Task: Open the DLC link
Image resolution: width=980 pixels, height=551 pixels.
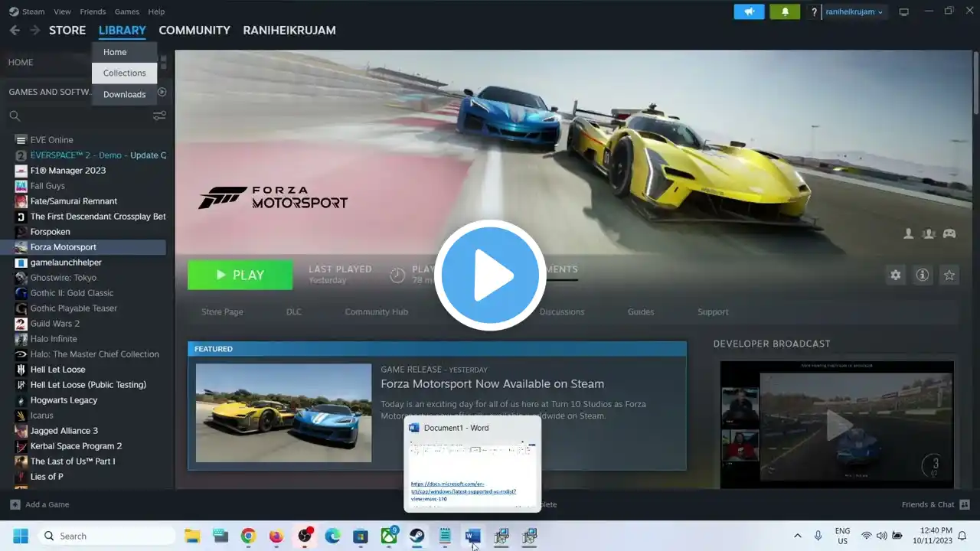Action: coord(294,311)
